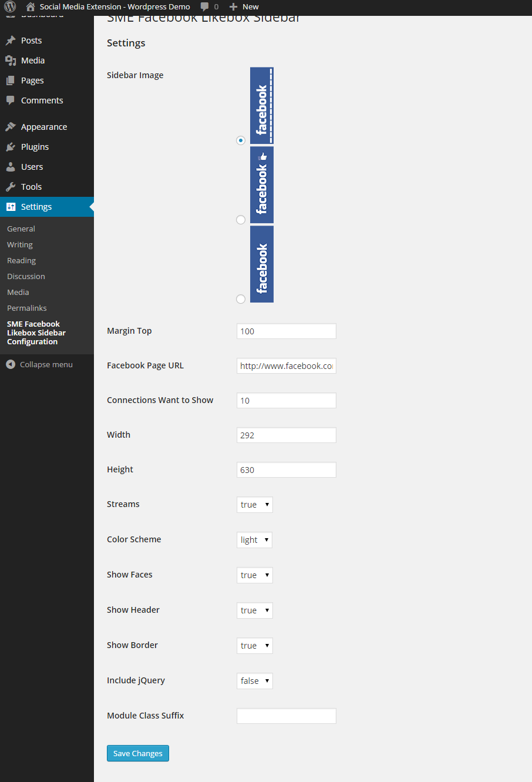Go to Reading settings submenu

(x=22, y=261)
